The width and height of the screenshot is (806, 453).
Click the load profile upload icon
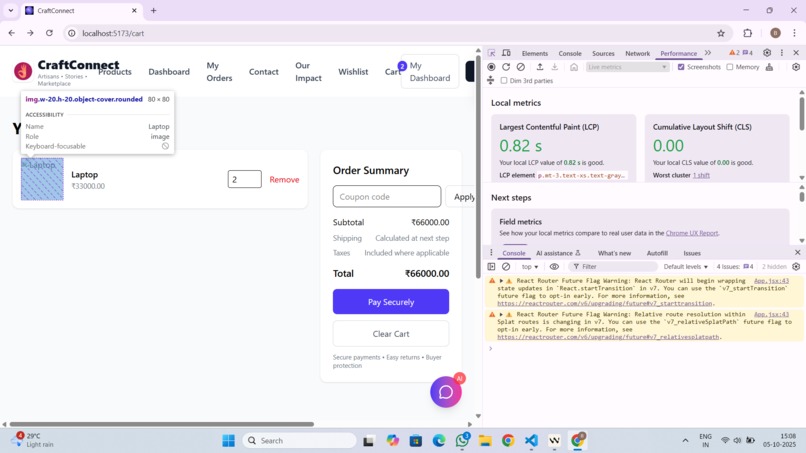pyautogui.click(x=540, y=67)
